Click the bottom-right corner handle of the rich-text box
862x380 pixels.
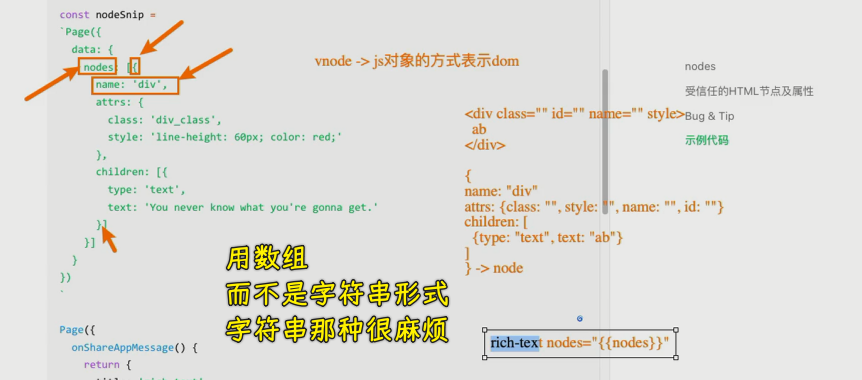click(x=676, y=357)
